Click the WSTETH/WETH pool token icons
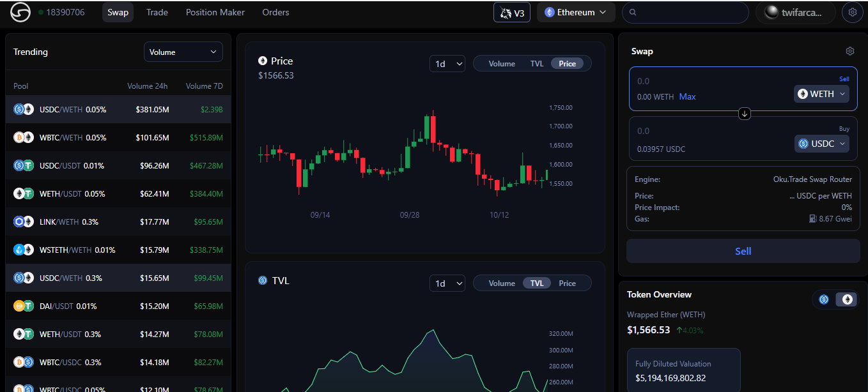The height and width of the screenshot is (392, 868). (24, 250)
